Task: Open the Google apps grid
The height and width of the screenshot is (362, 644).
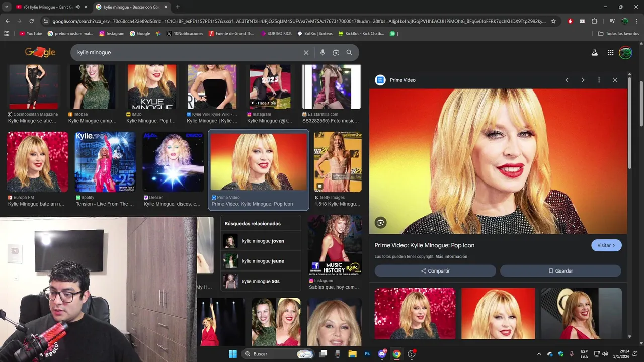Action: click(611, 52)
